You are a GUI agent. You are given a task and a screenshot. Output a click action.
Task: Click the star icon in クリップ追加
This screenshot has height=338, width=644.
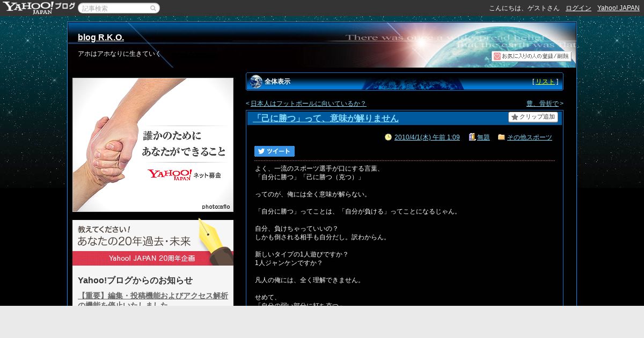[515, 117]
